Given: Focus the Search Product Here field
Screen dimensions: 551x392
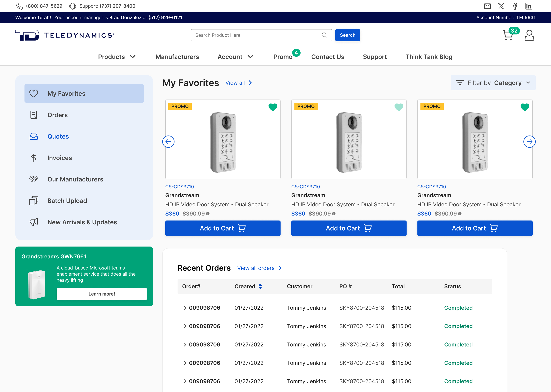Looking at the screenshot, I should click(261, 35).
